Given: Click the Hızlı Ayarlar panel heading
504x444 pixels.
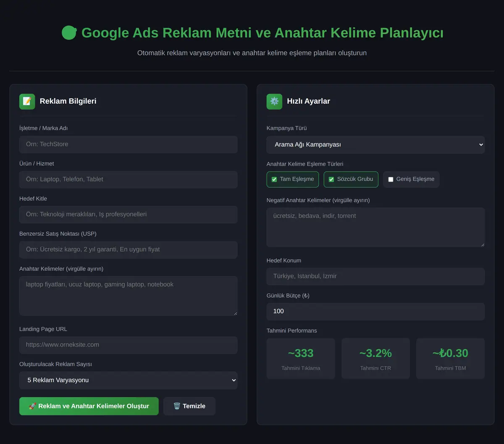Looking at the screenshot, I should [x=308, y=101].
